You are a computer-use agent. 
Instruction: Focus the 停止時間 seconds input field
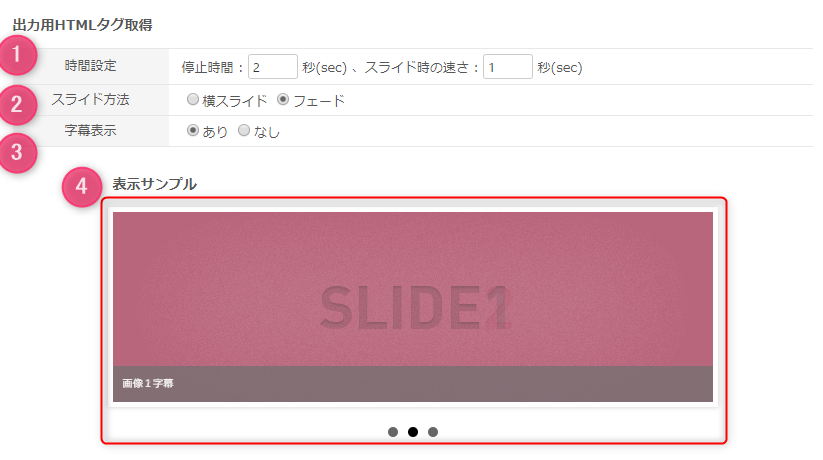[273, 67]
